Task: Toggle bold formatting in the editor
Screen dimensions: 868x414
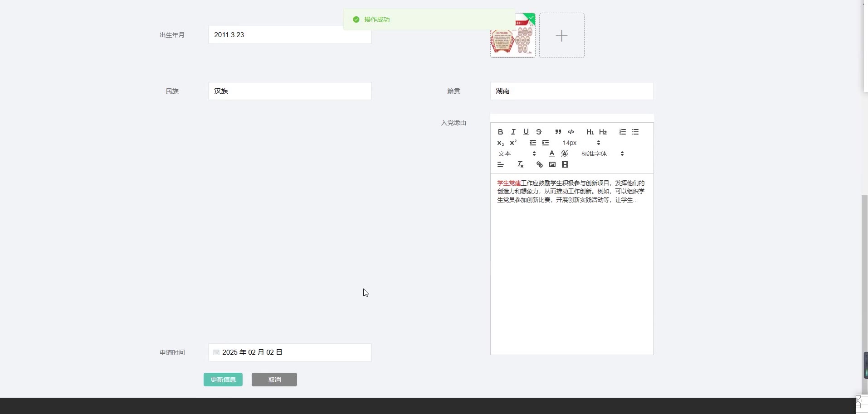Action: pyautogui.click(x=500, y=132)
